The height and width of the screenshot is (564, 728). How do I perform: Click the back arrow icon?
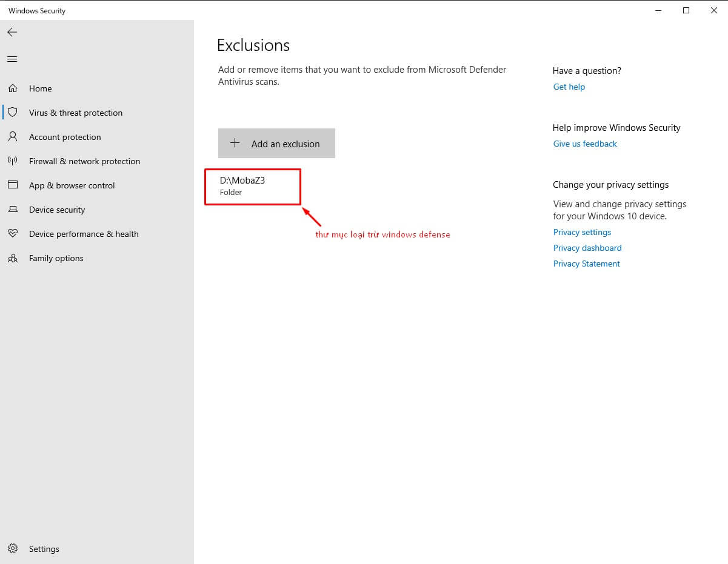(x=12, y=32)
